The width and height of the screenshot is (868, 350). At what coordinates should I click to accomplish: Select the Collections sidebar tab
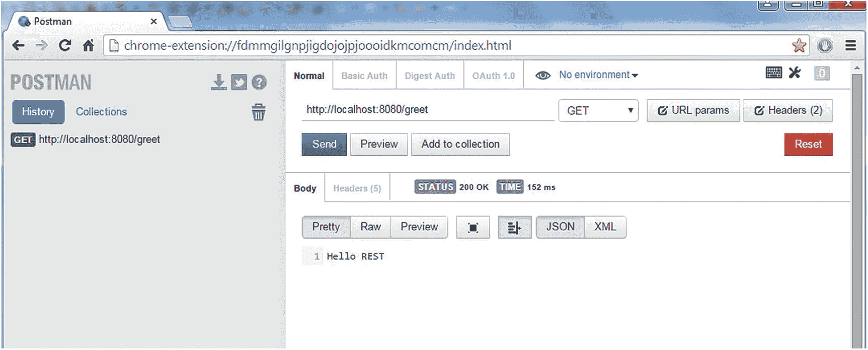click(x=101, y=112)
